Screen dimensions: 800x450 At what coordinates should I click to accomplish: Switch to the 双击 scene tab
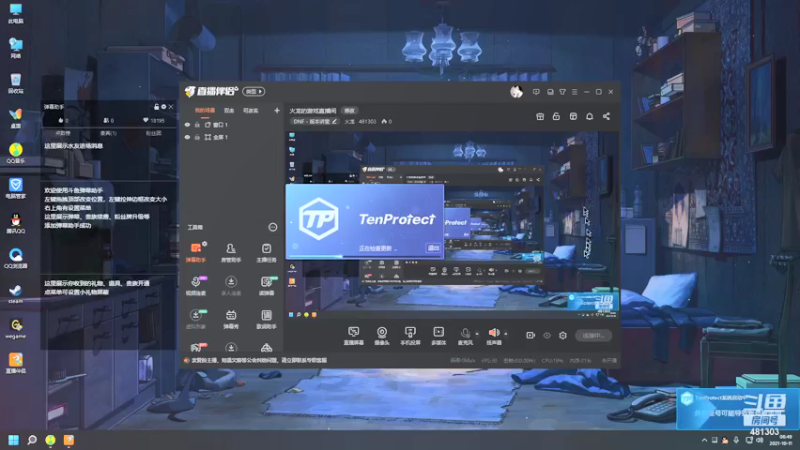(x=229, y=110)
